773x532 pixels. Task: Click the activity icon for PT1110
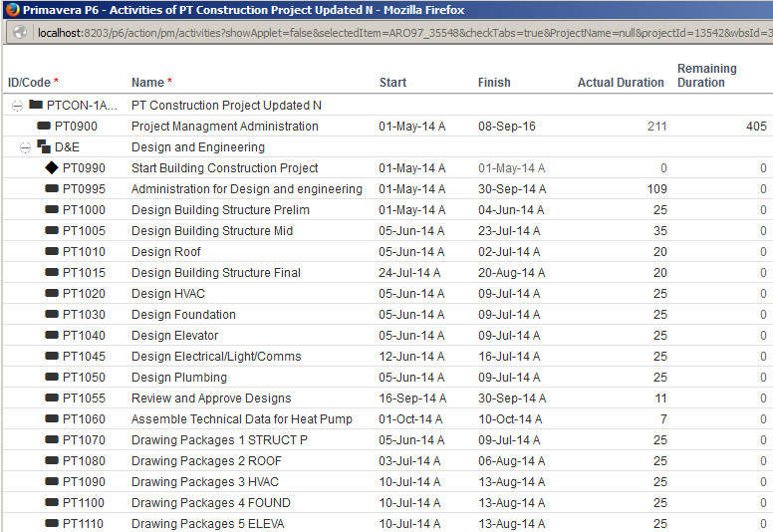(x=52, y=523)
